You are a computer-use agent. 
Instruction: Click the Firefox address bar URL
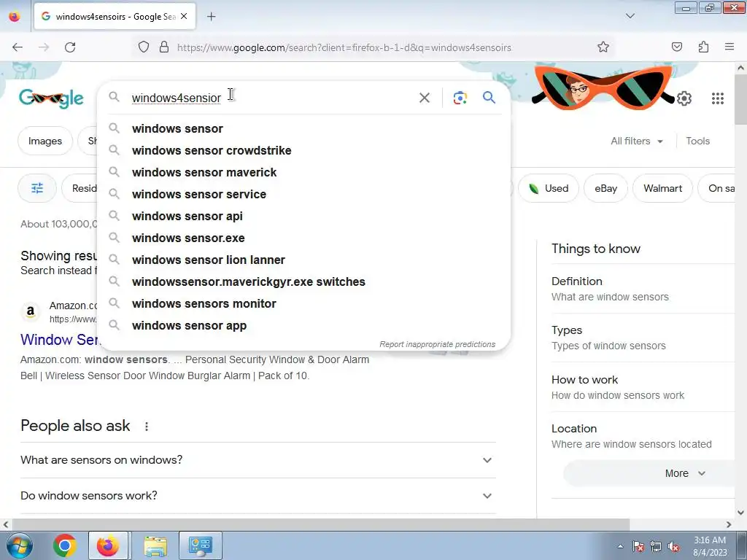tap(344, 47)
